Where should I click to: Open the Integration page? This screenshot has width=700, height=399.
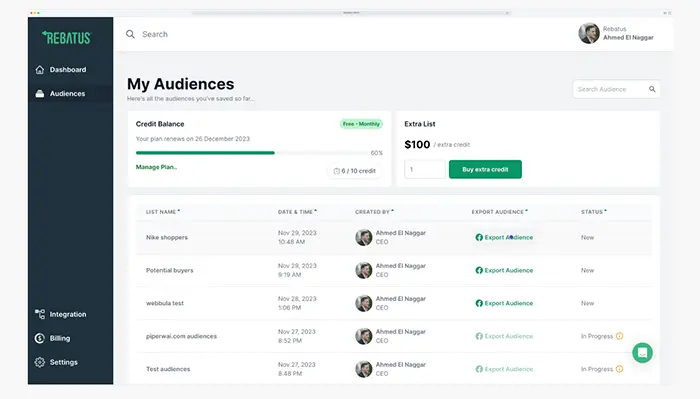(x=68, y=314)
